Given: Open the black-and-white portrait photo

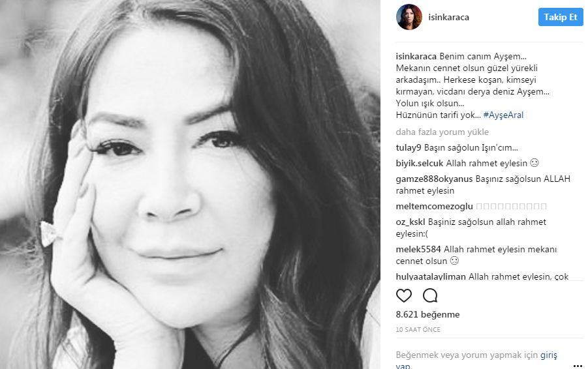Looking at the screenshot, I should [x=190, y=184].
